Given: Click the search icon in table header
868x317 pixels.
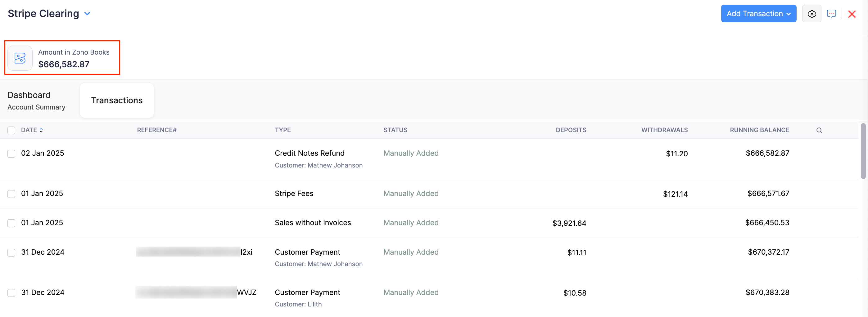Looking at the screenshot, I should (x=819, y=130).
